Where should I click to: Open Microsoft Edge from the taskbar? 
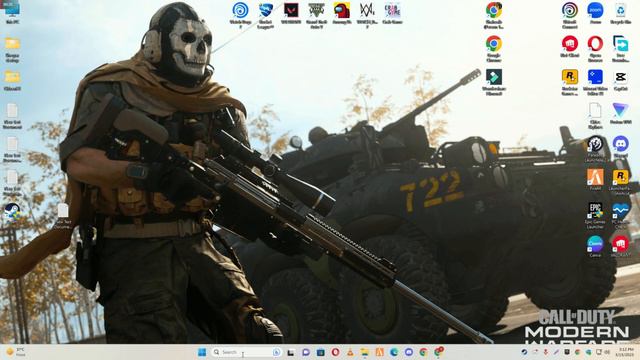[x=394, y=352]
